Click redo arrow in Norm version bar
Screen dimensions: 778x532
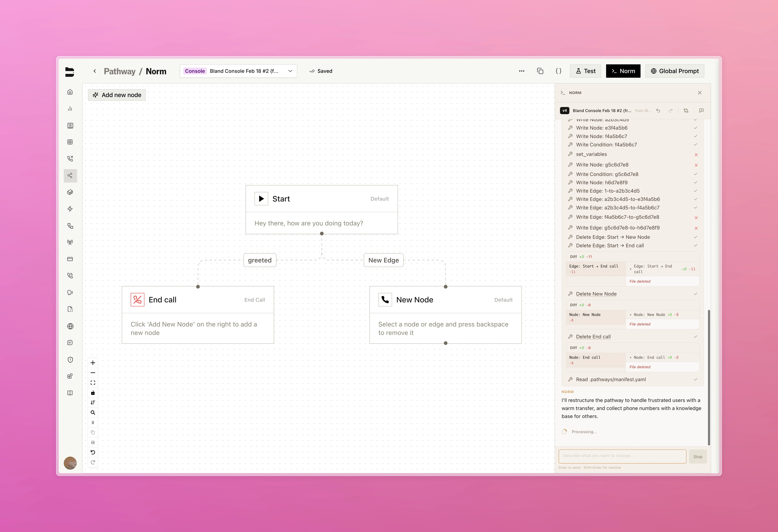click(671, 110)
